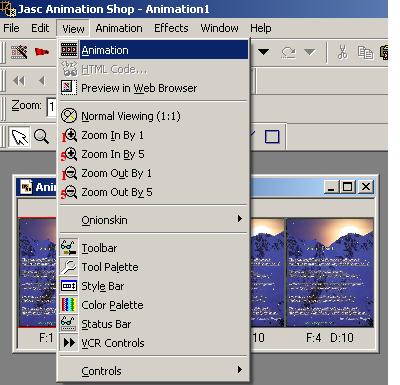Click the rewind-to-first-frame VCR button
Screen dimensions: 400x385
coord(19,80)
